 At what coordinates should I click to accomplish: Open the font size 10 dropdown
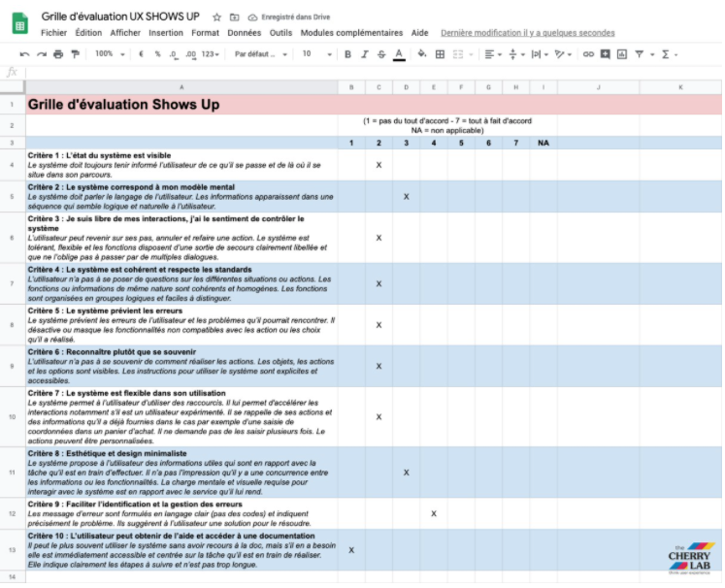pos(316,54)
